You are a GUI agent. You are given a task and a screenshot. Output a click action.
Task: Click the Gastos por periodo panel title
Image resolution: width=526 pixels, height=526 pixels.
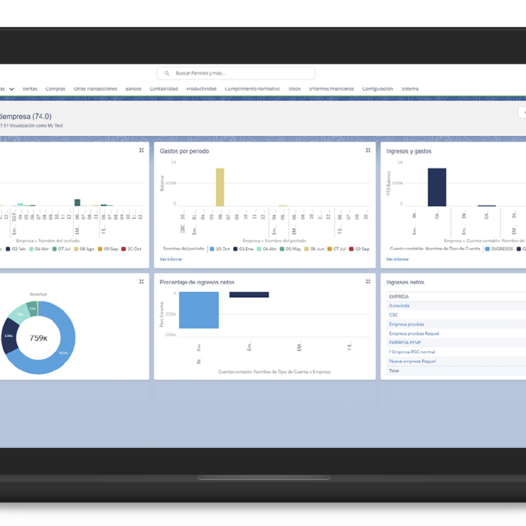(184, 151)
